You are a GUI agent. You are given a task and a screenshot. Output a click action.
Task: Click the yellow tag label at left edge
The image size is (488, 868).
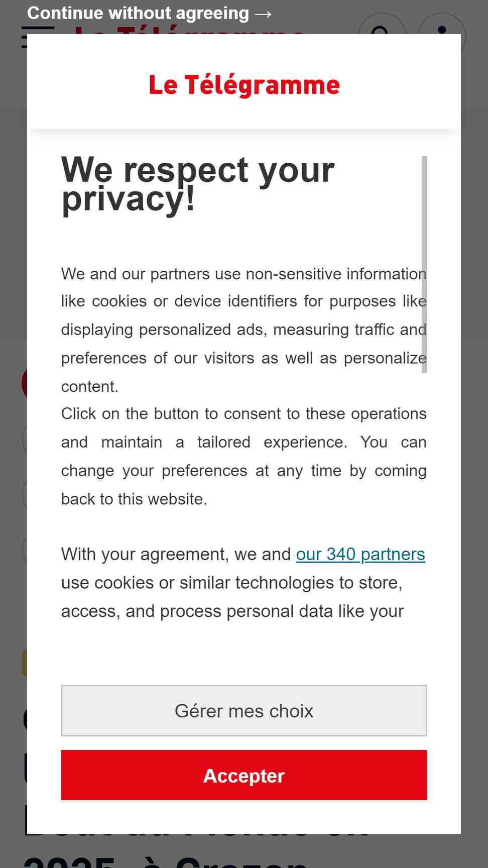click(24, 663)
